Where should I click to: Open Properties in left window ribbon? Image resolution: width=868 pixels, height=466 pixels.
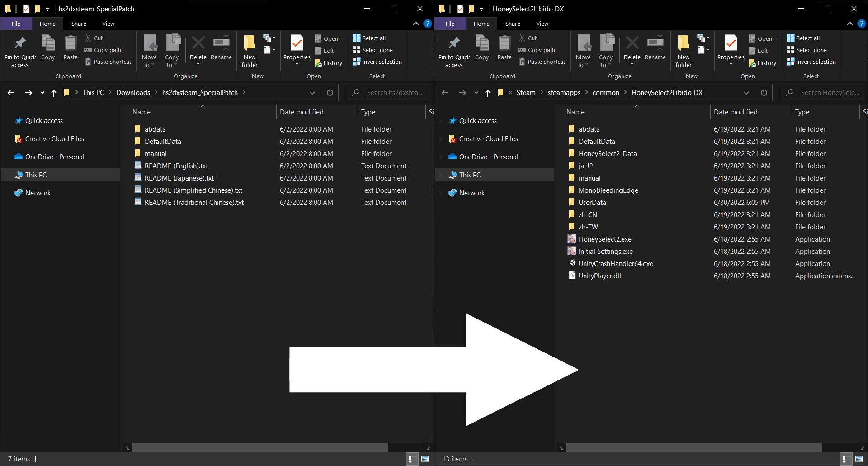(x=297, y=50)
